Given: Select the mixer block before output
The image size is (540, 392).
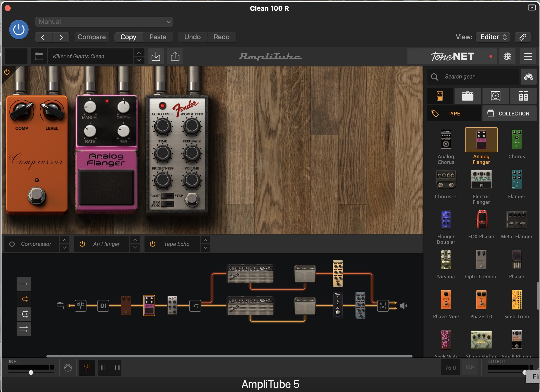Looking at the screenshot, I should (x=383, y=306).
